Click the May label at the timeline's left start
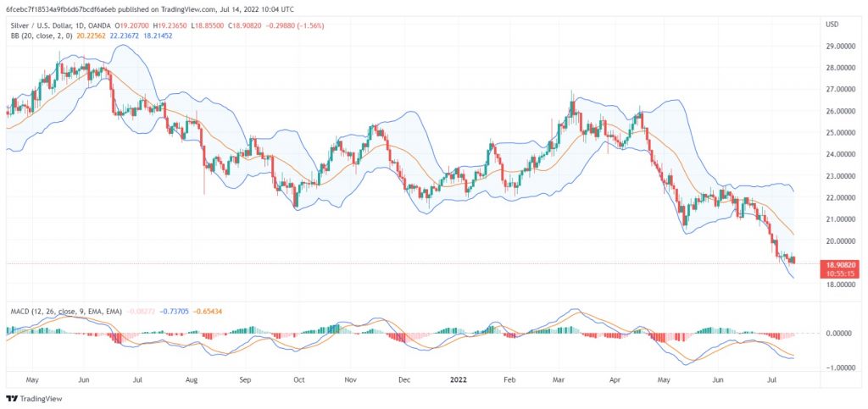Image resolution: width=868 pixels, height=409 pixels. pyautogui.click(x=32, y=382)
